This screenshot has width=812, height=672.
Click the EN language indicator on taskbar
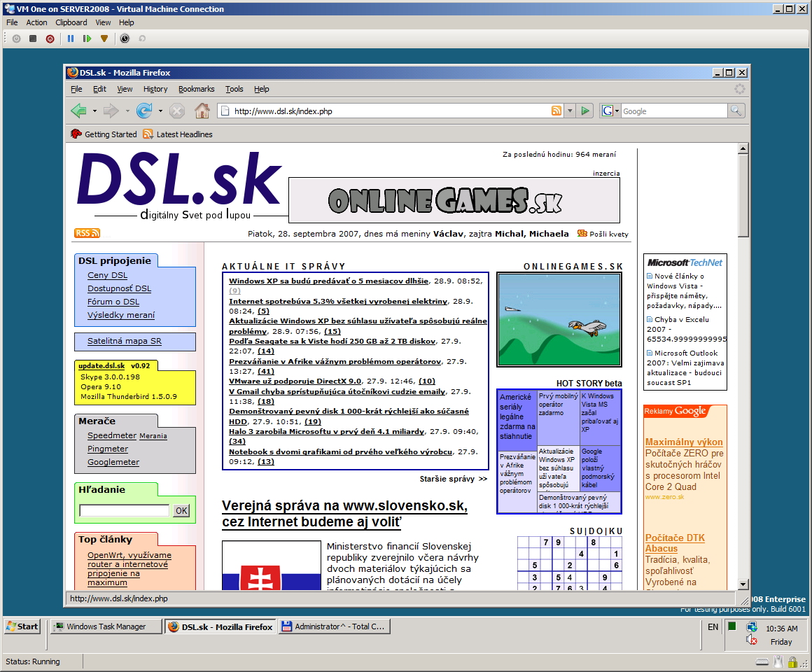713,627
